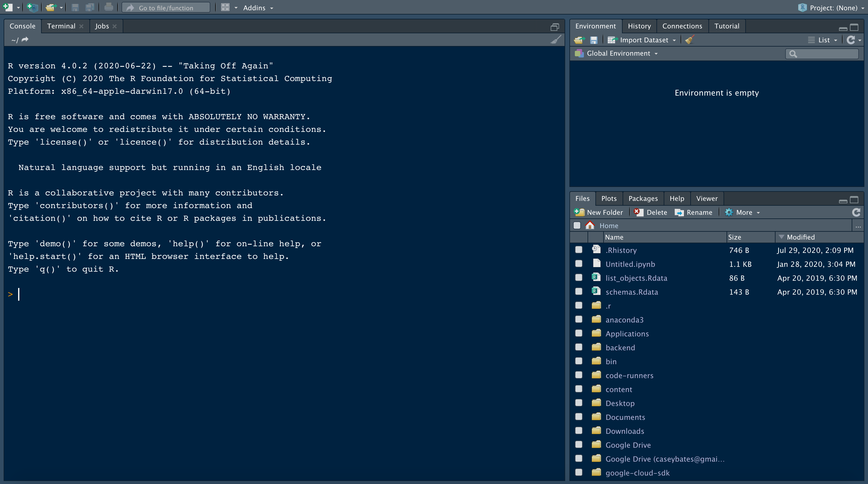Click the refresh environment icon

coord(851,40)
